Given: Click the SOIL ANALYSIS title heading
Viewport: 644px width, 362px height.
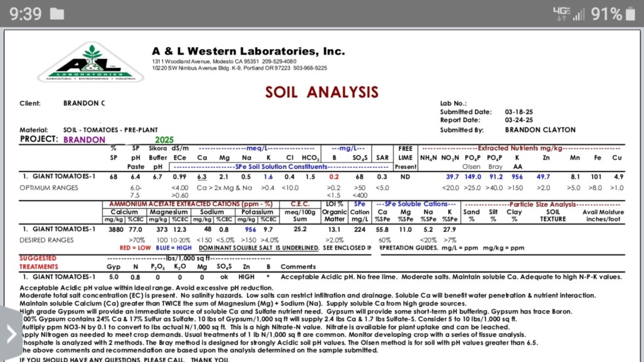Looking at the screenshot, I should tap(321, 92).
